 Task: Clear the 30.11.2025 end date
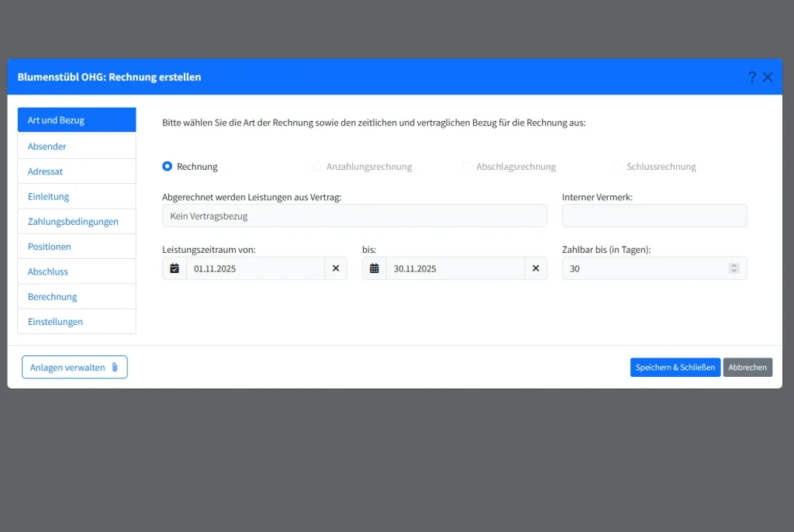pos(535,268)
